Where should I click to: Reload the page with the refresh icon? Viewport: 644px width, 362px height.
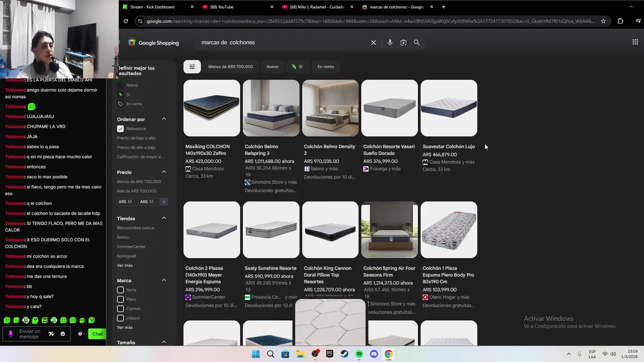click(126, 21)
